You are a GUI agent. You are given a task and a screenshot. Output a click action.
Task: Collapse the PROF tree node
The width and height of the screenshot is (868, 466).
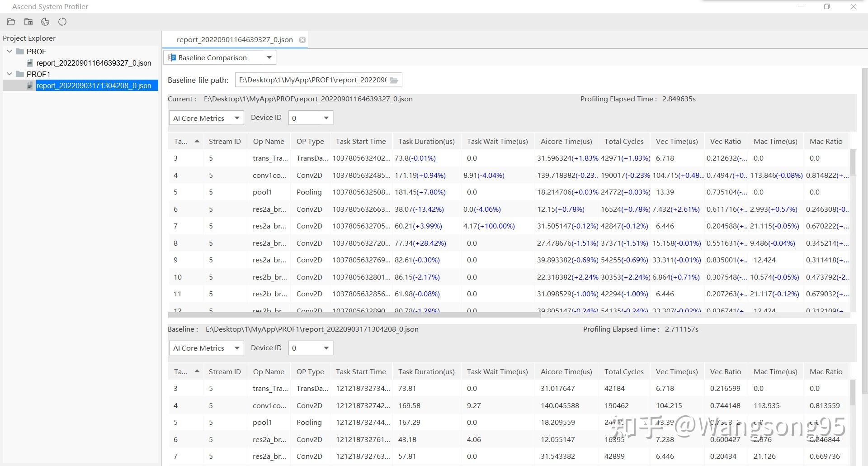click(x=9, y=52)
